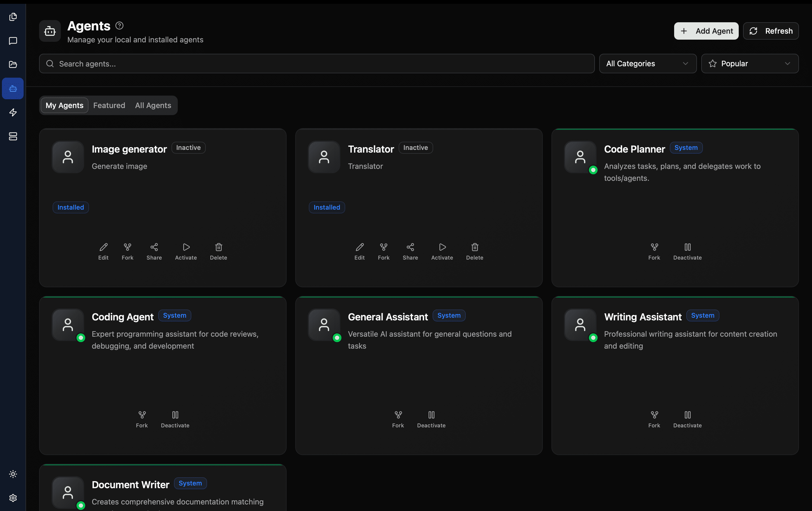Refresh the agents list
Viewport: 812px width, 511px height.
pos(771,31)
